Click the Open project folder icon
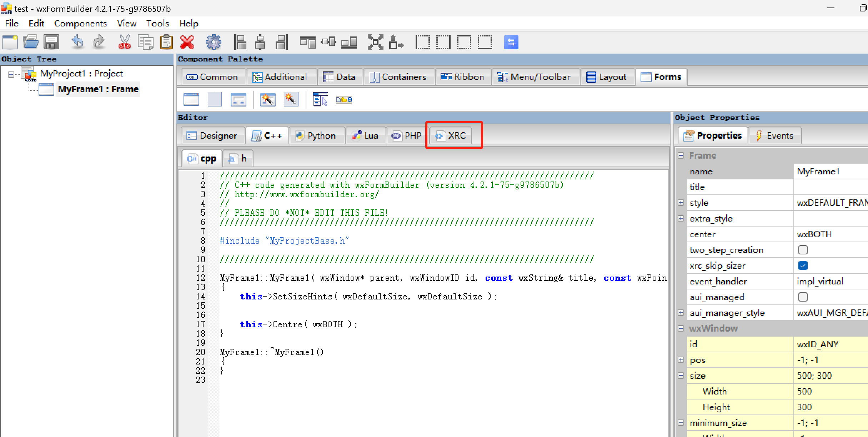Screen dimensions: 868x437 (31, 42)
